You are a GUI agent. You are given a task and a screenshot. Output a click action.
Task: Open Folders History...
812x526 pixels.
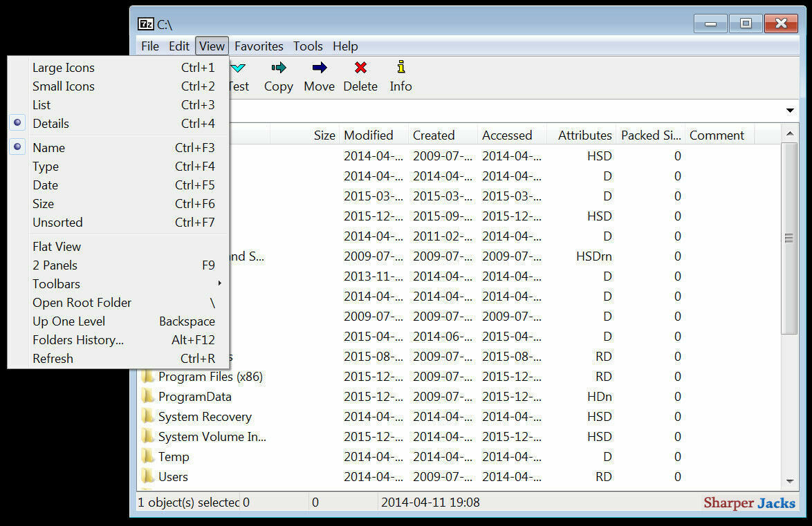118,339
